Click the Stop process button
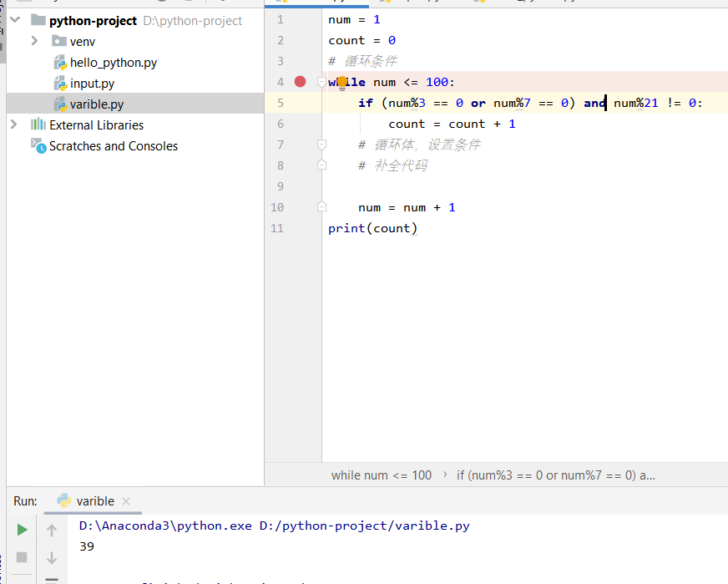Screen dimensions: 728x584 [22, 557]
